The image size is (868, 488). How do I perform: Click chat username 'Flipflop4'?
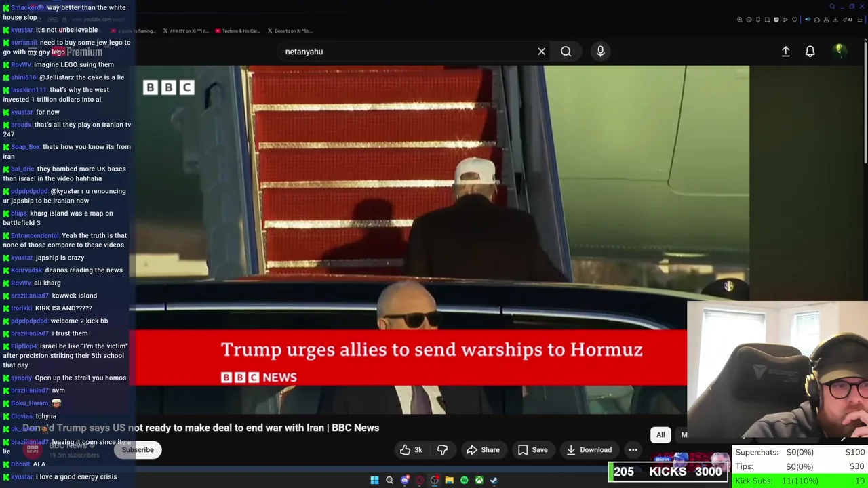pos(24,346)
